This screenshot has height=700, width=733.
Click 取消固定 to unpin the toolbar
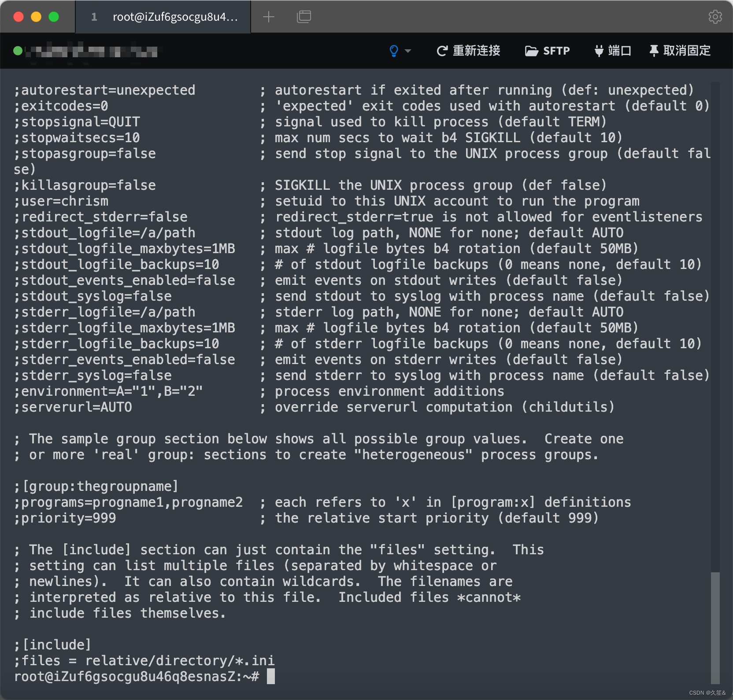pos(680,51)
